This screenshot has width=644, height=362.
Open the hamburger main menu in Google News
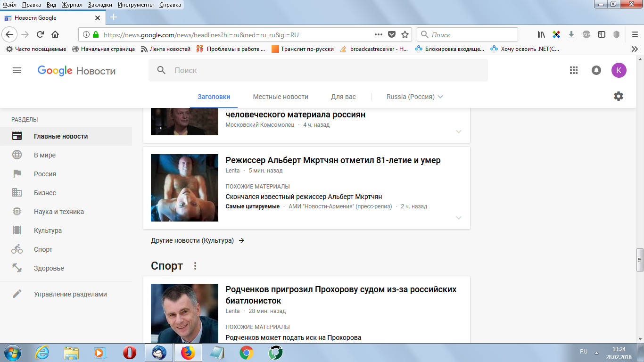pyautogui.click(x=17, y=70)
